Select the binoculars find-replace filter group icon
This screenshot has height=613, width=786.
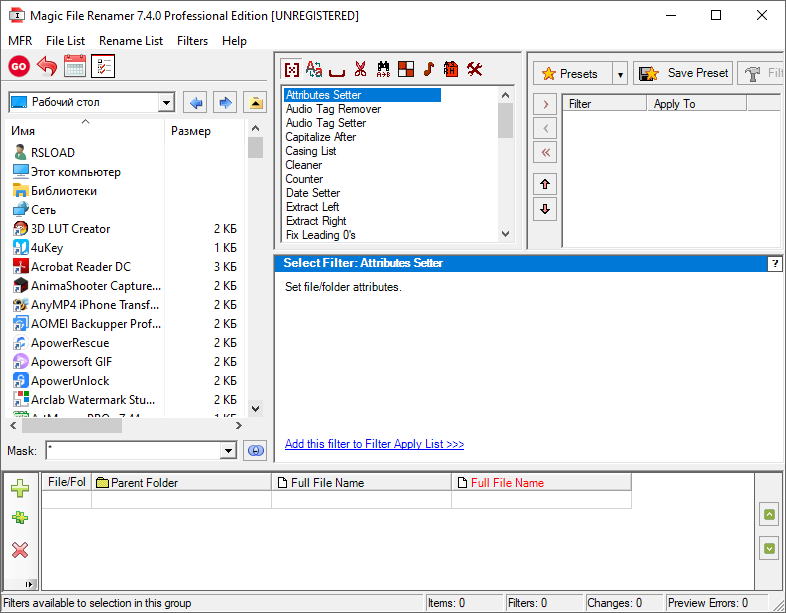383,69
